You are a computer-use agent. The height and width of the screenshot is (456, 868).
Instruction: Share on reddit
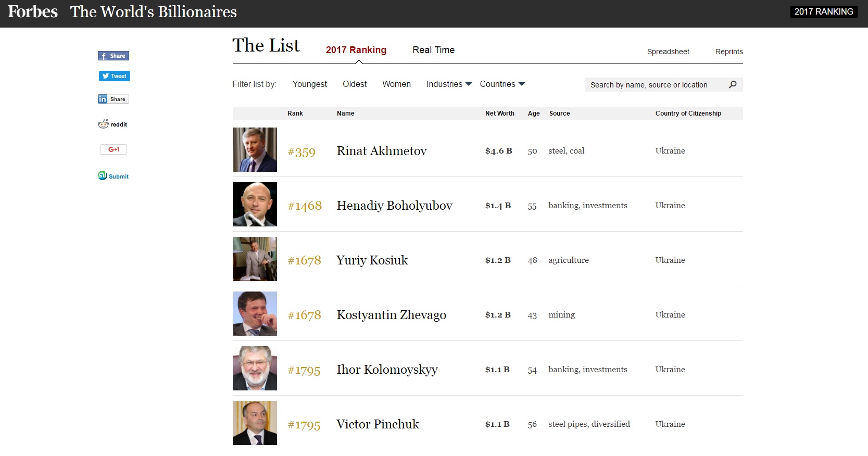click(x=113, y=124)
